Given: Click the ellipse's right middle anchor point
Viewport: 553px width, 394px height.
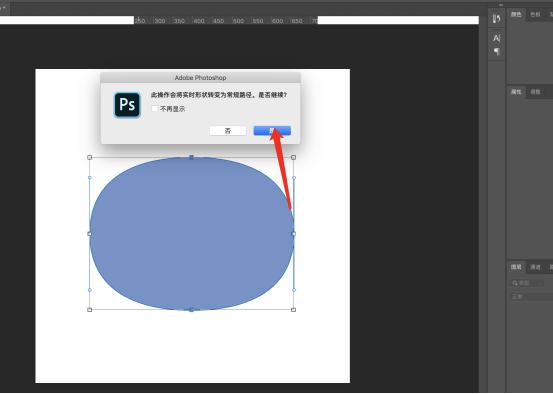Looking at the screenshot, I should (293, 234).
